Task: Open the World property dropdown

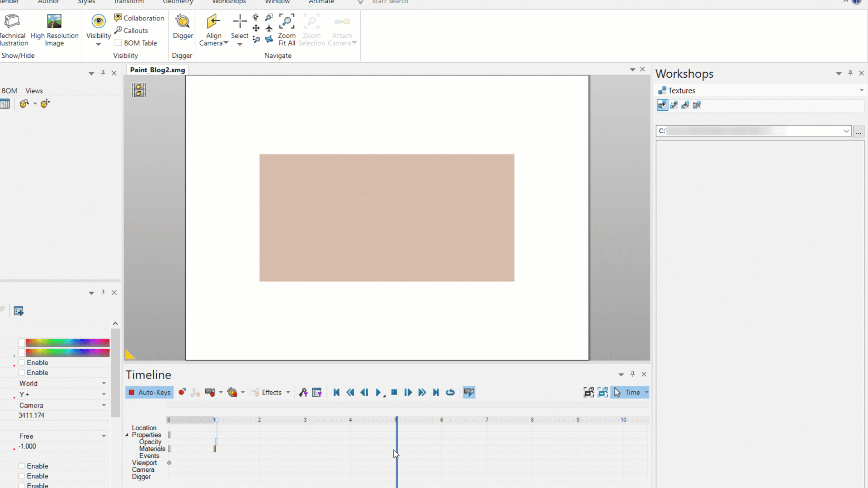Action: 104,383
